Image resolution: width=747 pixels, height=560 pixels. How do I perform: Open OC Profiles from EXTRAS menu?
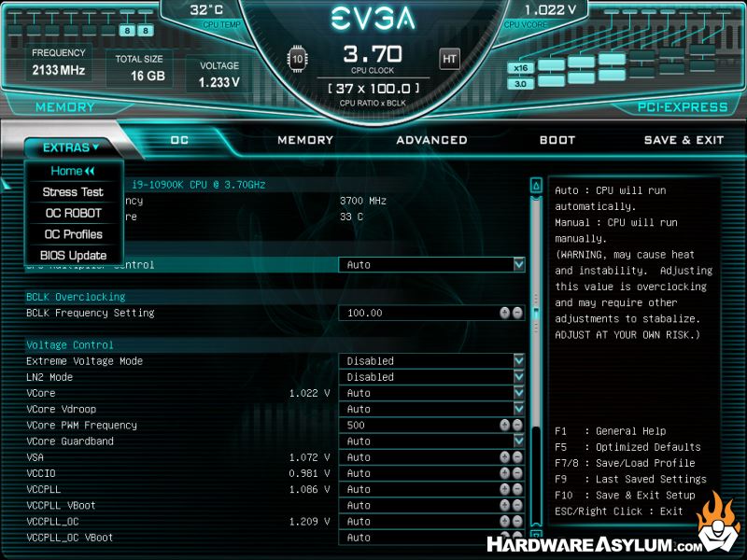point(73,234)
